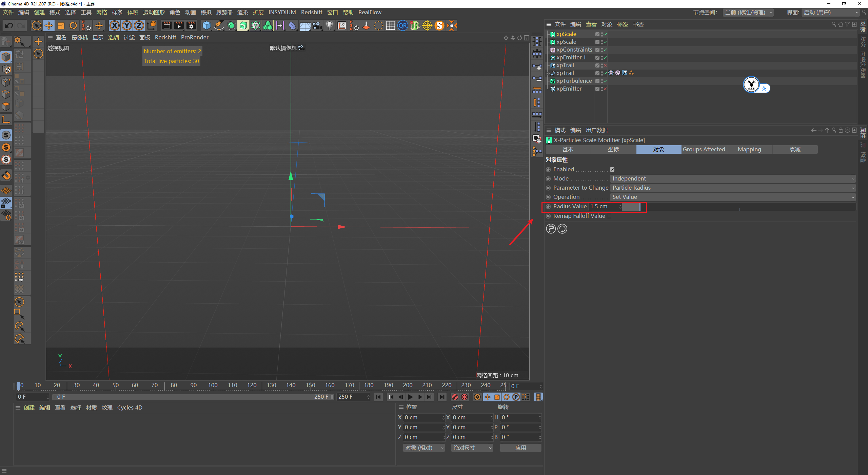
Task: Expand the second xpTrail tree node
Action: click(x=547, y=73)
